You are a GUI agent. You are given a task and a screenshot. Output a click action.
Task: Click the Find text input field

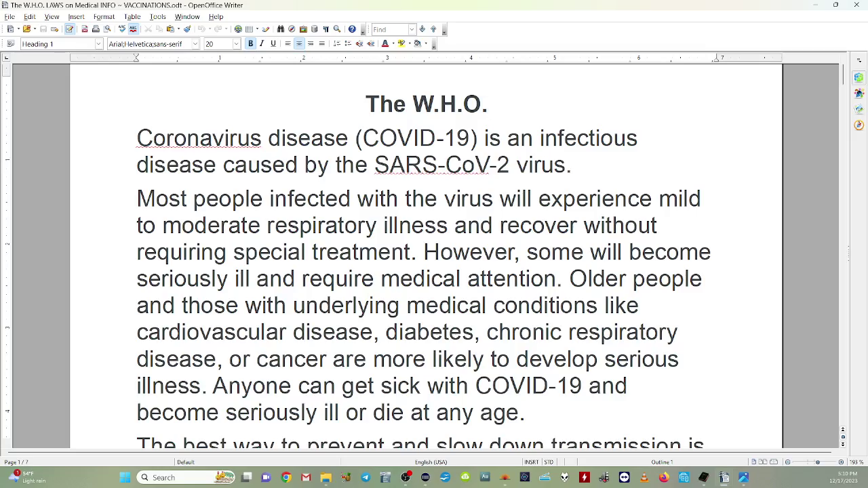[389, 30]
